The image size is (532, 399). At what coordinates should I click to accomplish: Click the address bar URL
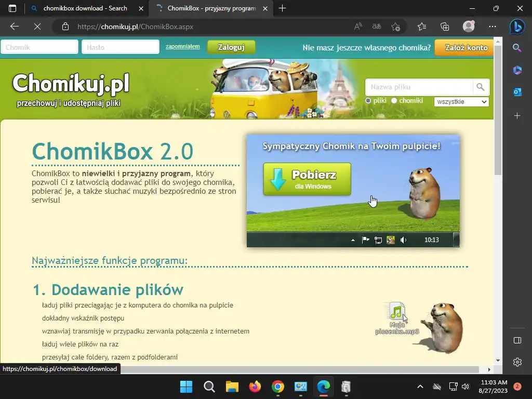point(136,26)
